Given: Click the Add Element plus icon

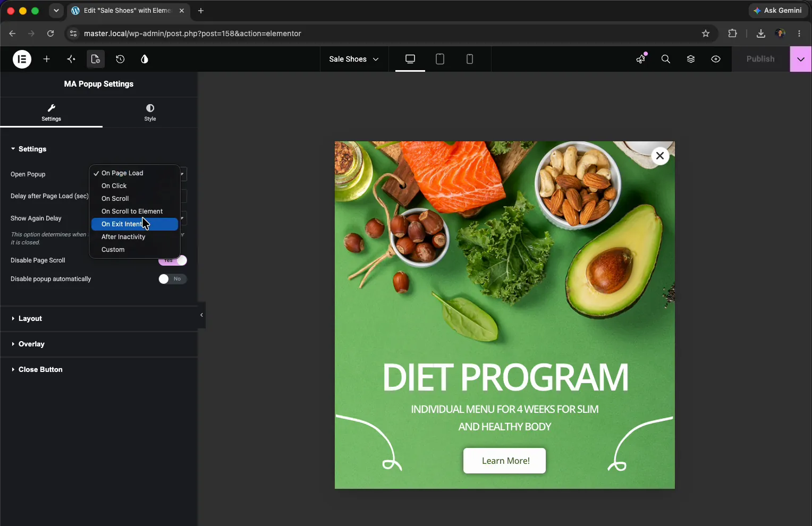Looking at the screenshot, I should pyautogui.click(x=47, y=59).
